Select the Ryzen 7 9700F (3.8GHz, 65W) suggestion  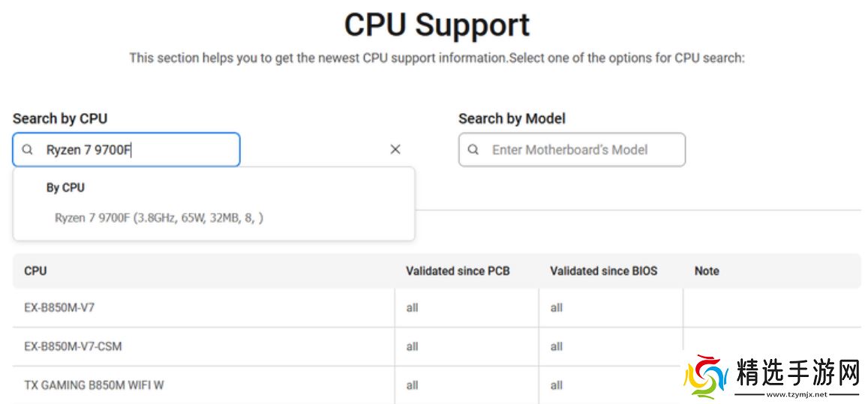159,218
